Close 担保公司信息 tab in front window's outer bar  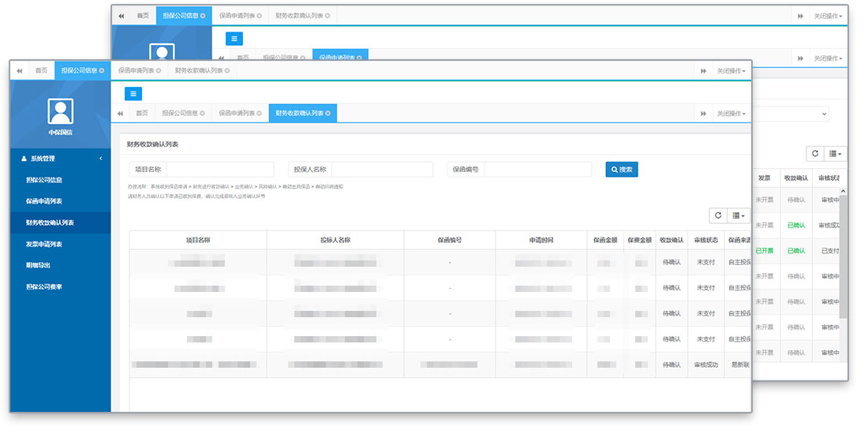tap(101, 71)
